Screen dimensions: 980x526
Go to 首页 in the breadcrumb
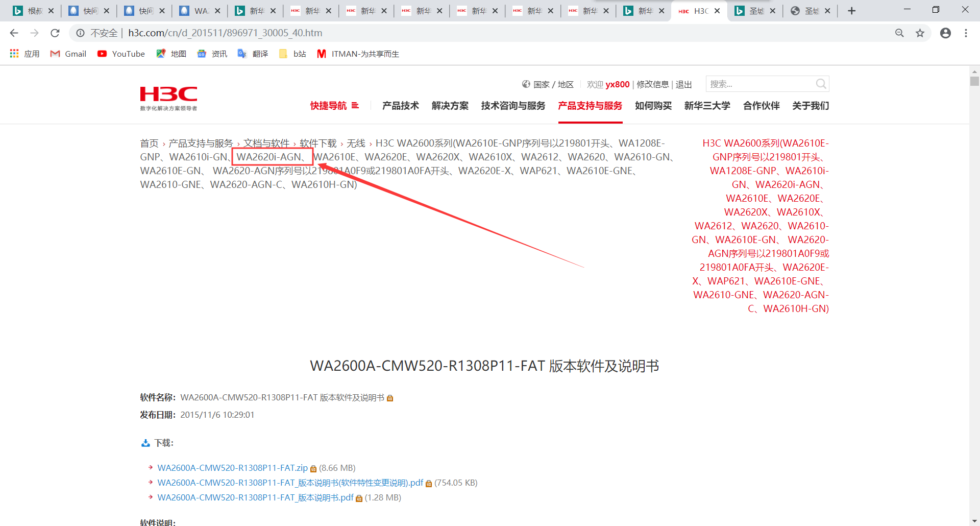coord(150,143)
